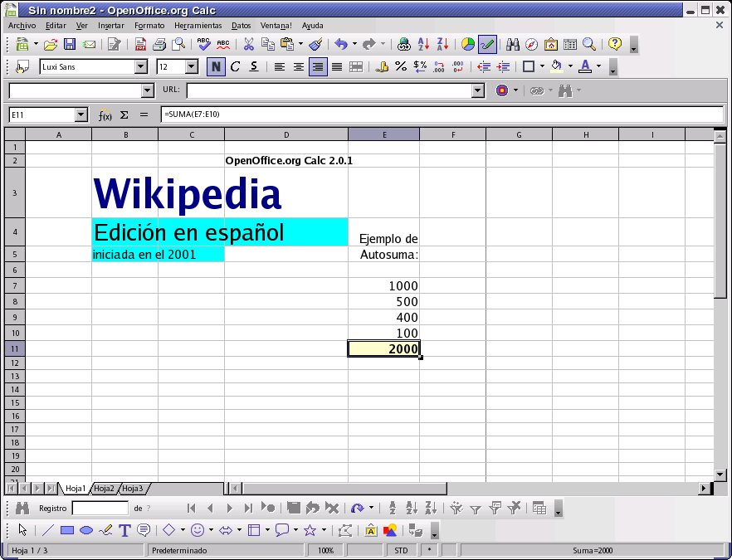
Task: Click the Registro record number field
Action: (x=100, y=509)
